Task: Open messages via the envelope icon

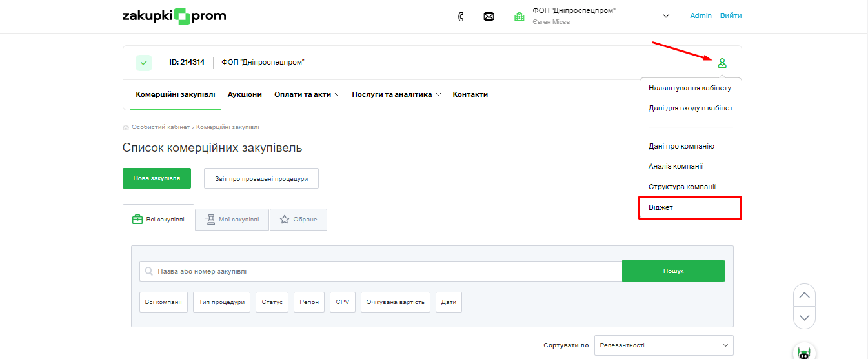Action: pyautogui.click(x=489, y=17)
